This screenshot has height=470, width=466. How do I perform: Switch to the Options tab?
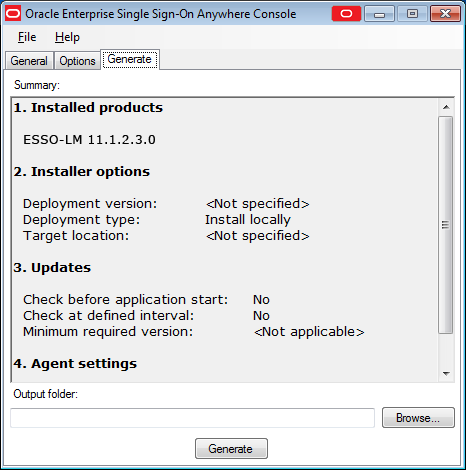pos(77,61)
